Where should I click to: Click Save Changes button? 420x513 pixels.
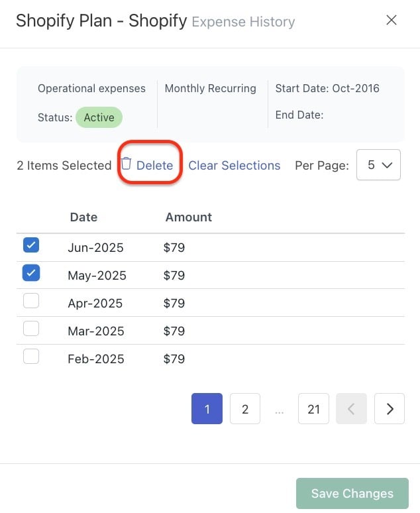coord(352,493)
